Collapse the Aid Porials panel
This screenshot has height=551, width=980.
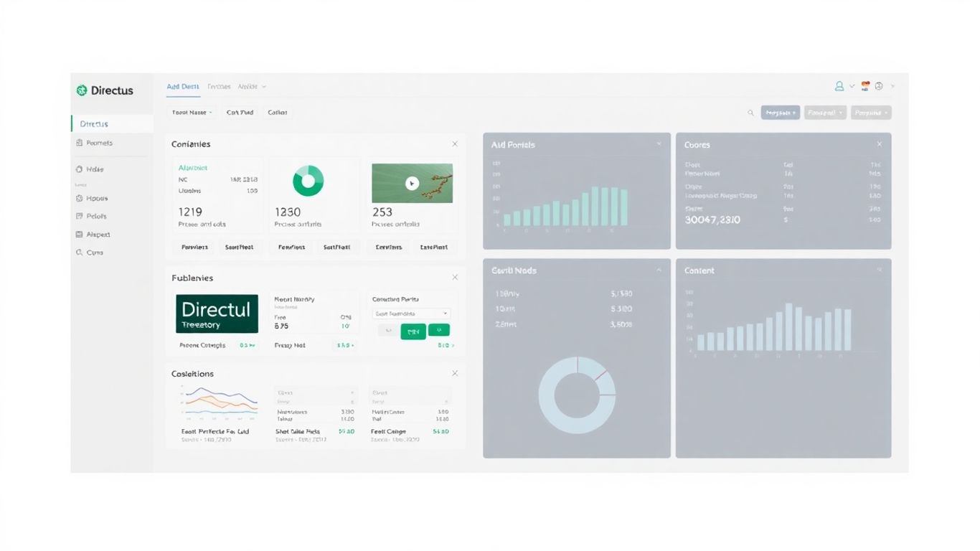pos(659,143)
